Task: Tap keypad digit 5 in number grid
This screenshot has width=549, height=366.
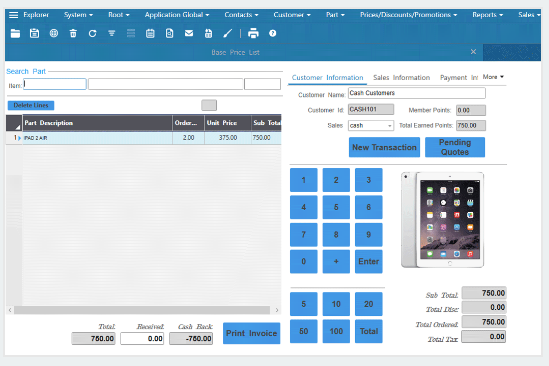Action: pyautogui.click(x=336, y=207)
